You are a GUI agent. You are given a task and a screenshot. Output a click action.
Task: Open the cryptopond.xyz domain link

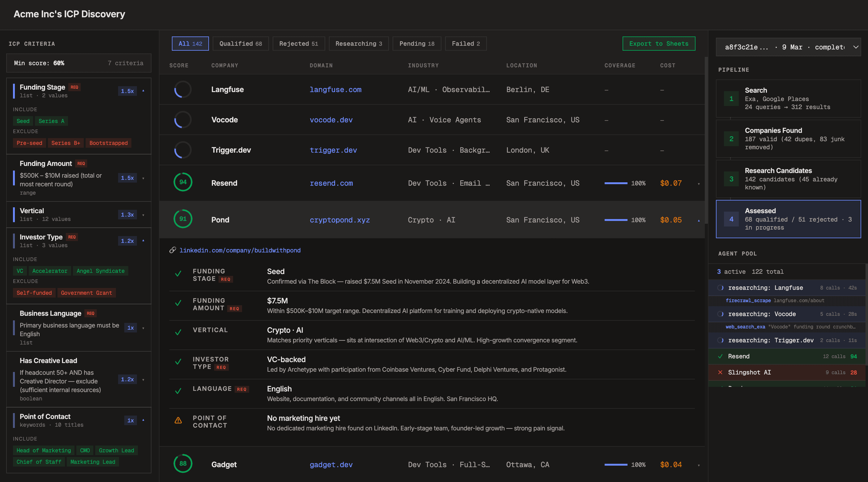pos(340,220)
